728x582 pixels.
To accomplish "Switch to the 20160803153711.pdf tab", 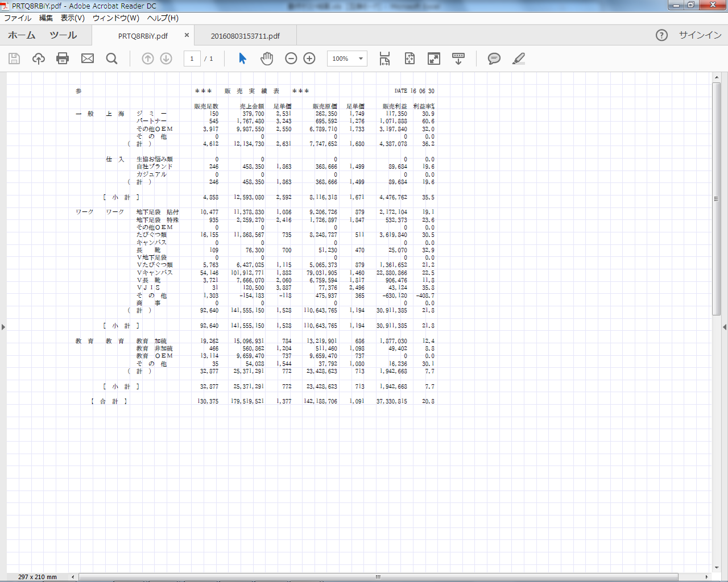I will (245, 36).
